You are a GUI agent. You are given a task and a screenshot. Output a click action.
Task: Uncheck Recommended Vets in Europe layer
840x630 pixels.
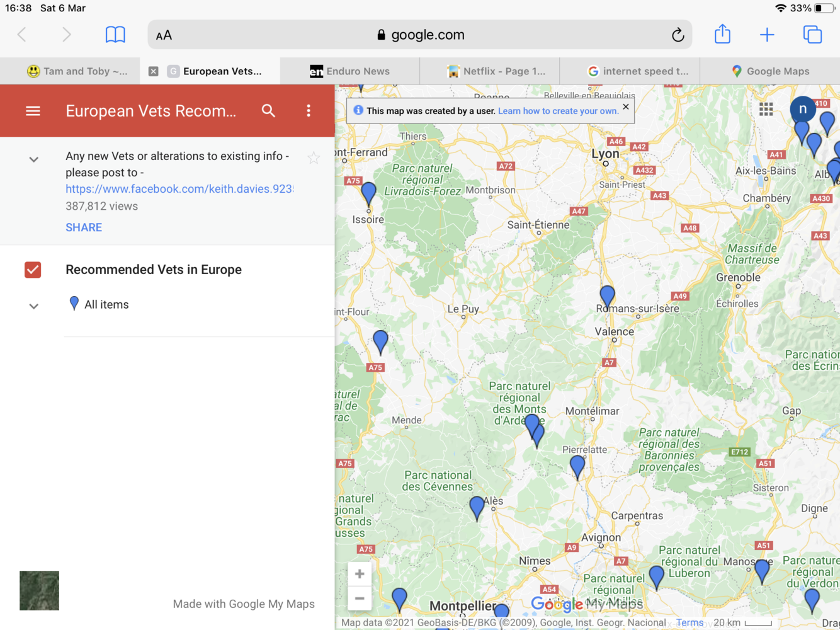pyautogui.click(x=33, y=270)
